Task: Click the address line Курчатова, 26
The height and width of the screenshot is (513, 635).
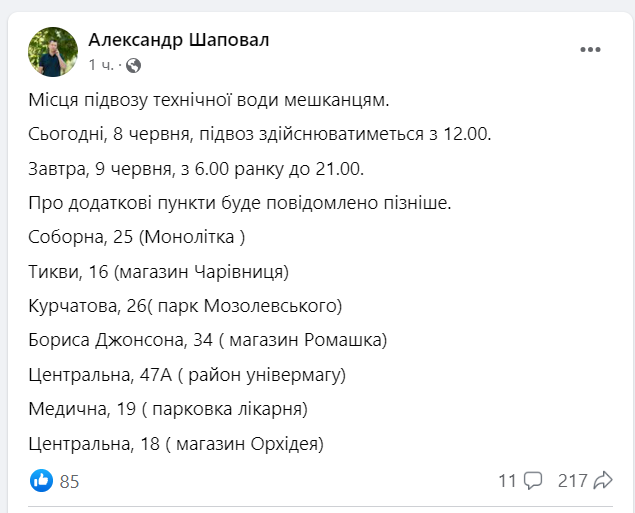Action: 186,306
